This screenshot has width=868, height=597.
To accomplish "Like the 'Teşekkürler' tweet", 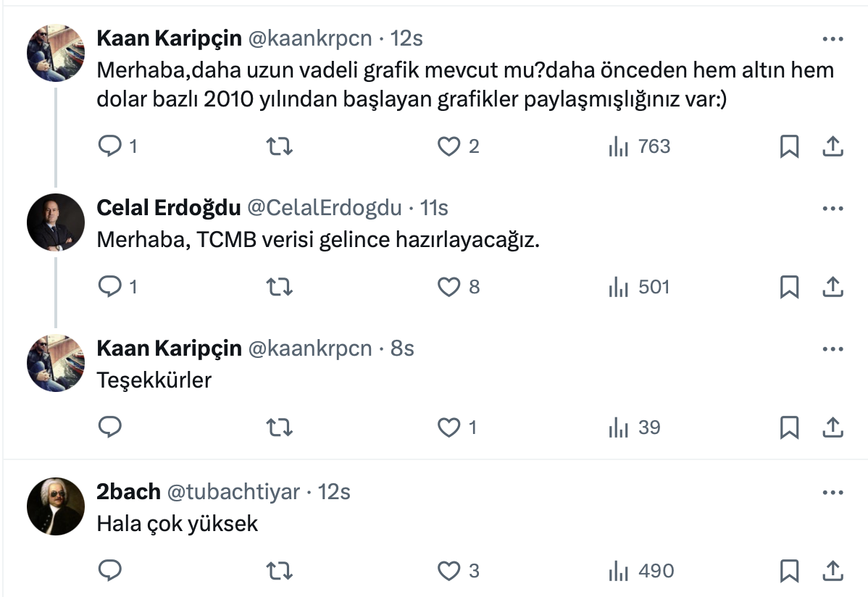I will pyautogui.click(x=449, y=428).
